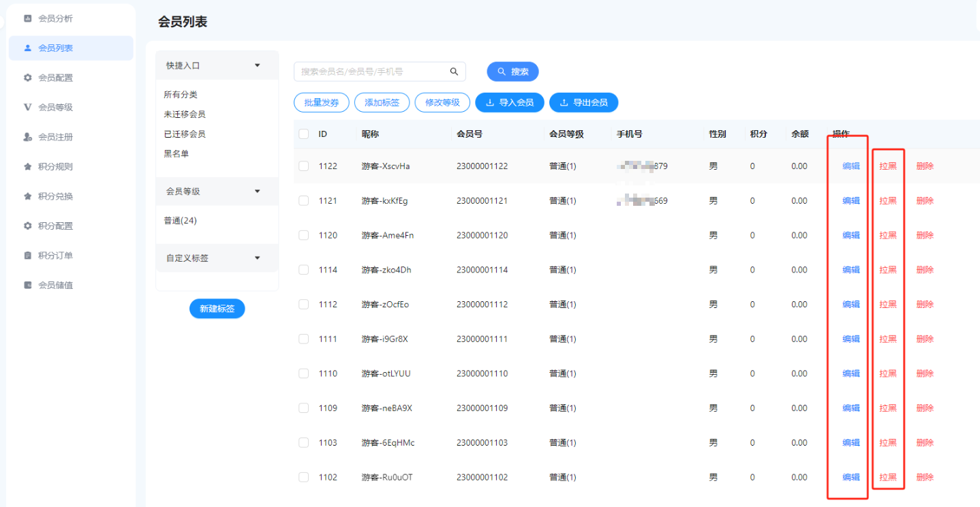Click member number 23000001122 cell
This screenshot has height=507, width=980.
pyautogui.click(x=482, y=166)
